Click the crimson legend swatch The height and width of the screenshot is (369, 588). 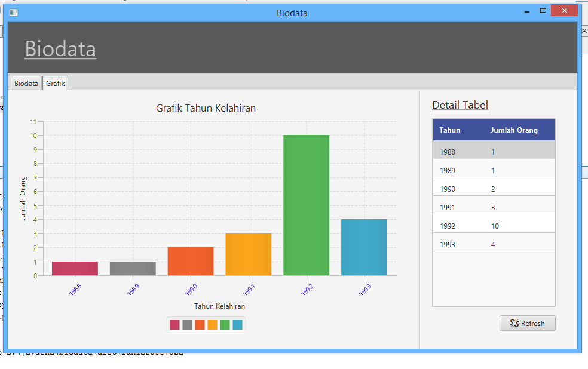[174, 325]
